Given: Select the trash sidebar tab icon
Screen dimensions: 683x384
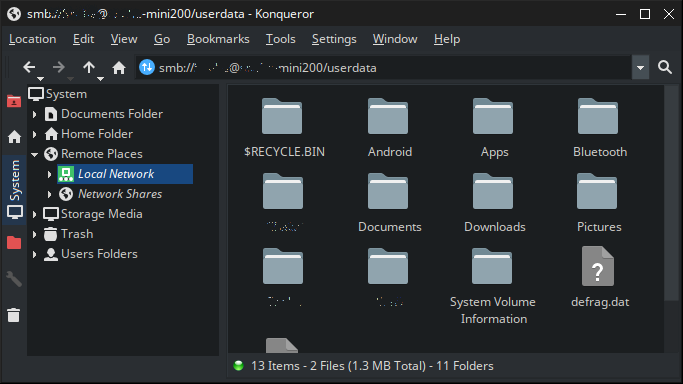Looking at the screenshot, I should 14,315.
